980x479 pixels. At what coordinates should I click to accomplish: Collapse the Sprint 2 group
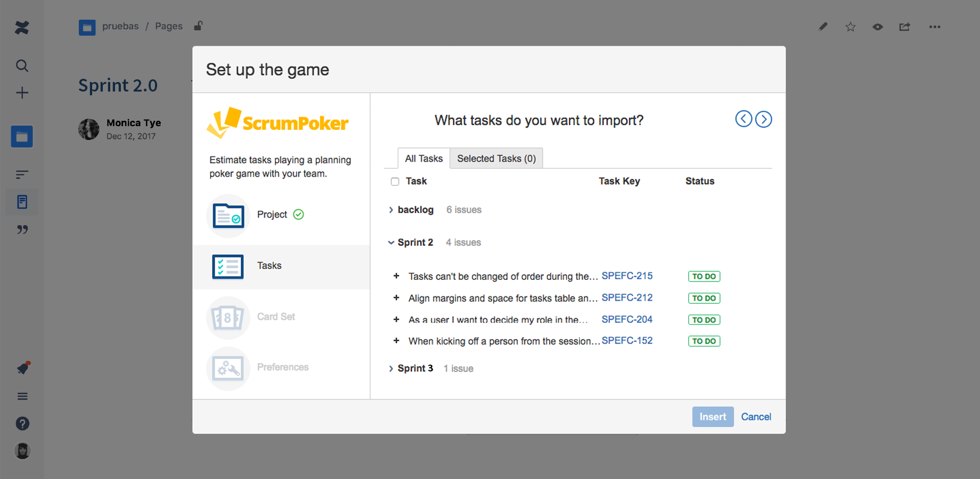click(391, 242)
